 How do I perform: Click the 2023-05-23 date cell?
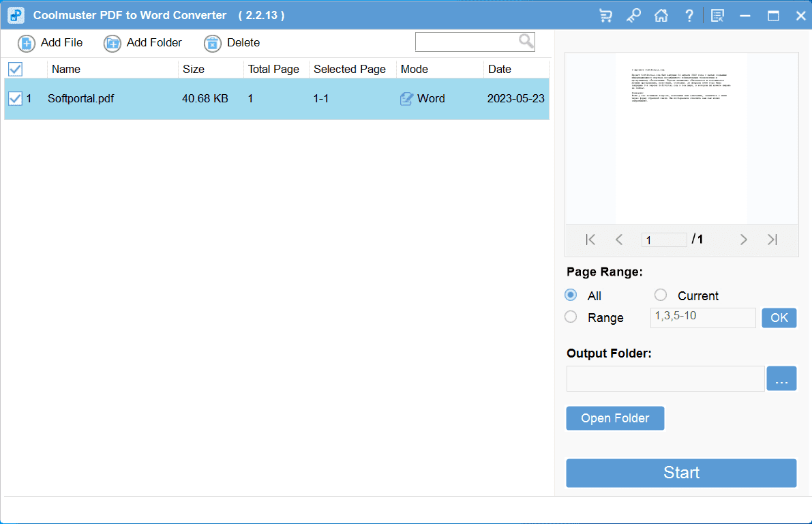coord(516,98)
